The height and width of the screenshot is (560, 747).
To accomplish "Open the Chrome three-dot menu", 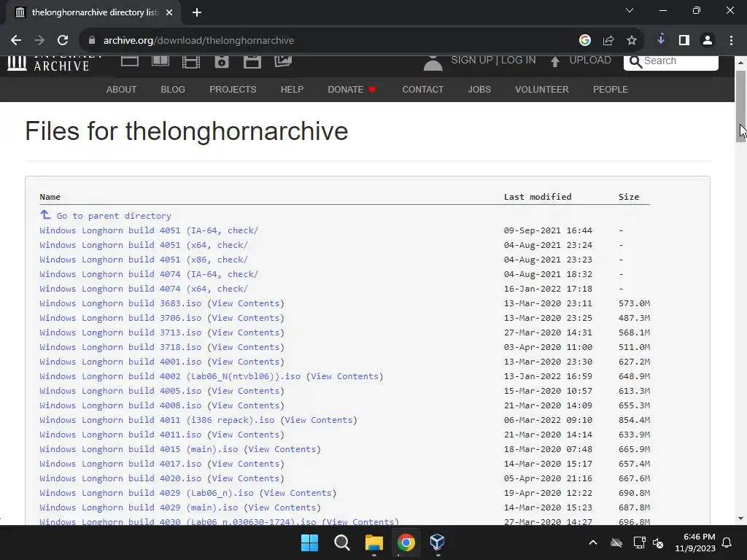I will (731, 41).
